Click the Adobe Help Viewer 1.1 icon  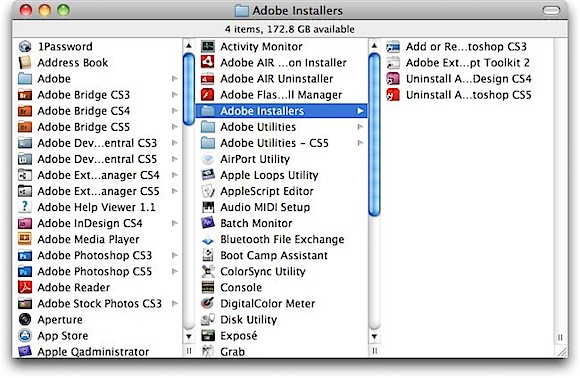pos(25,207)
